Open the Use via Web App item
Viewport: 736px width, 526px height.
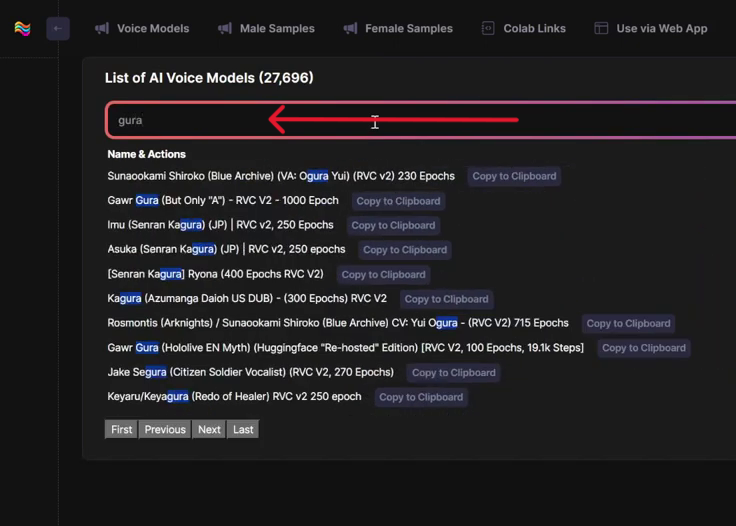pyautogui.click(x=662, y=29)
